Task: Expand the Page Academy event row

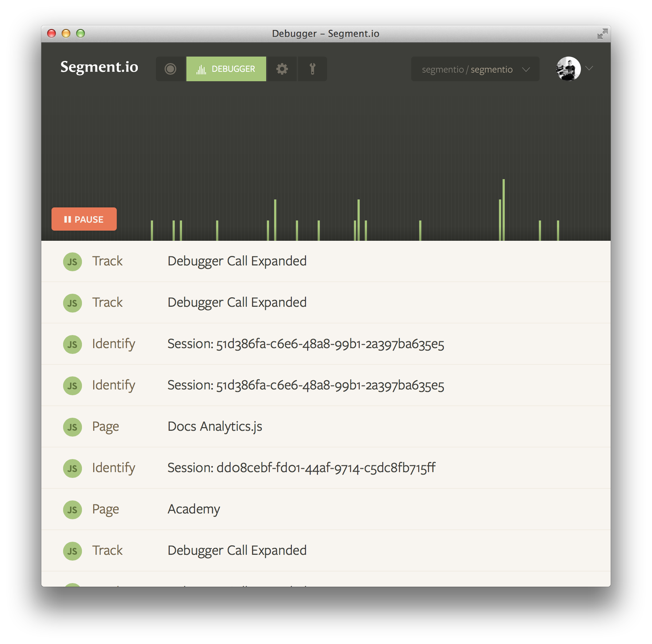Action: coord(326,509)
